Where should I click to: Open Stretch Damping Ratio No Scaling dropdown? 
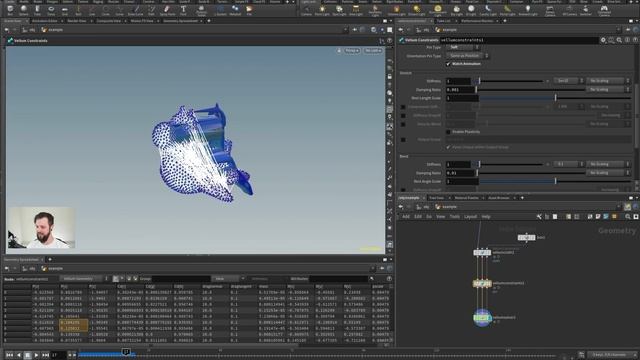point(608,89)
